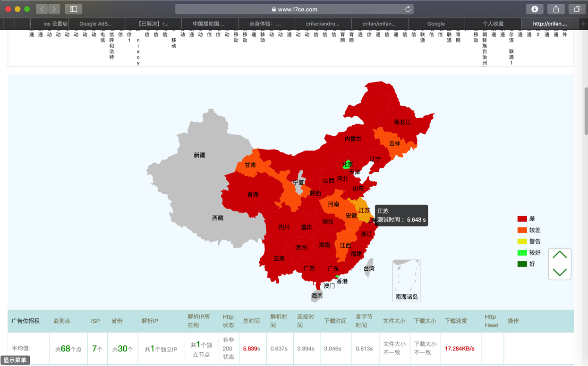This screenshot has height=366, width=588.
Task: Click the '解析IP' column header
Action: click(x=150, y=321)
